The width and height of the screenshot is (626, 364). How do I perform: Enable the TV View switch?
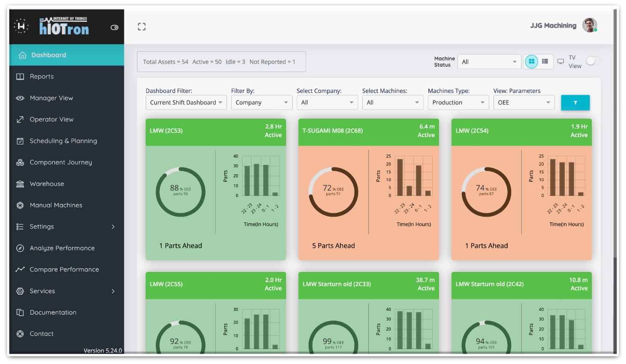click(x=593, y=61)
